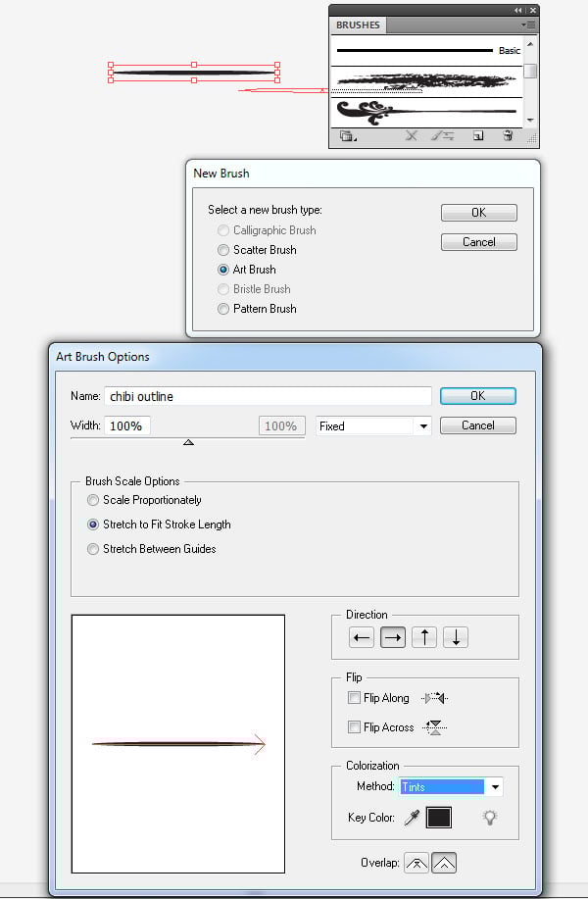Click Cancel in New Brush dialog

point(478,242)
